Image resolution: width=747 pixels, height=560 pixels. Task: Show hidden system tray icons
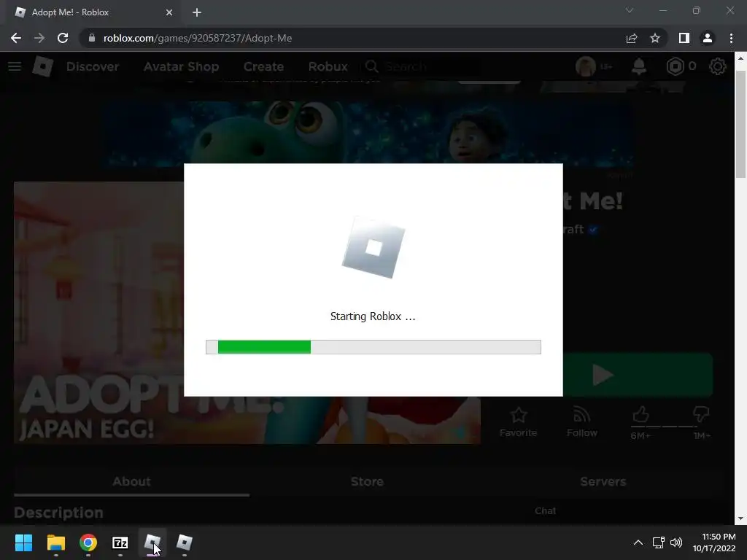(638, 542)
